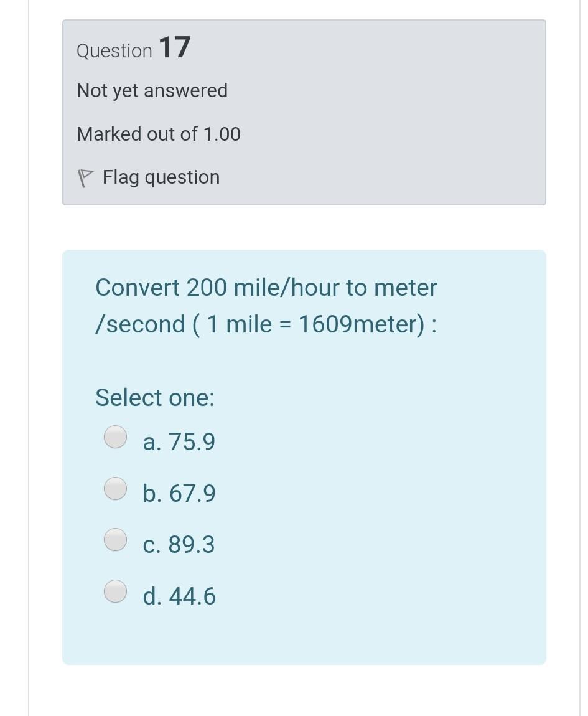Viewport: 588px width, 716px height.
Task: Click the answer label 'a. 75.9'
Action: tap(179, 442)
